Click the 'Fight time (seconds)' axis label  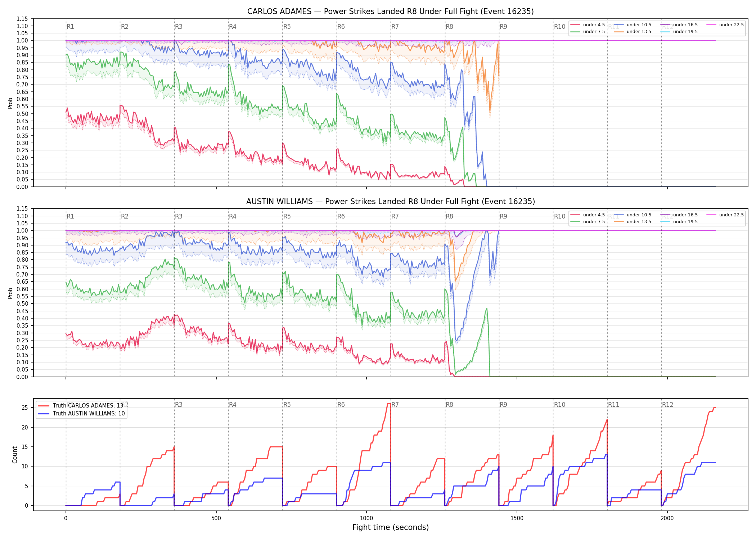point(391,527)
